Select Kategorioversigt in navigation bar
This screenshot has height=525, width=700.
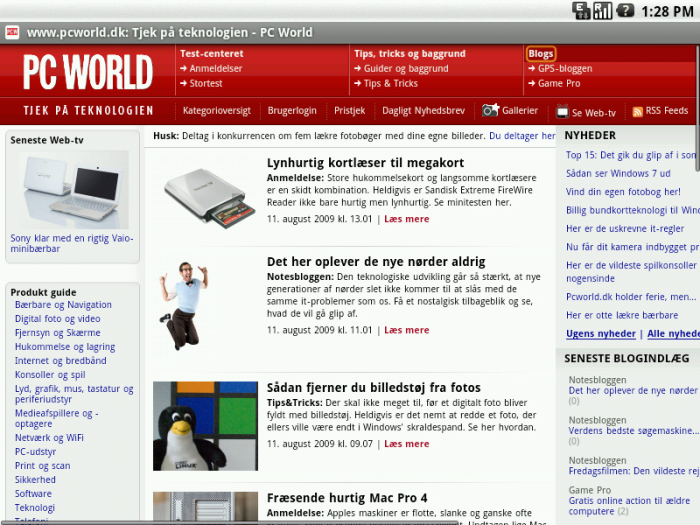pos(217,111)
